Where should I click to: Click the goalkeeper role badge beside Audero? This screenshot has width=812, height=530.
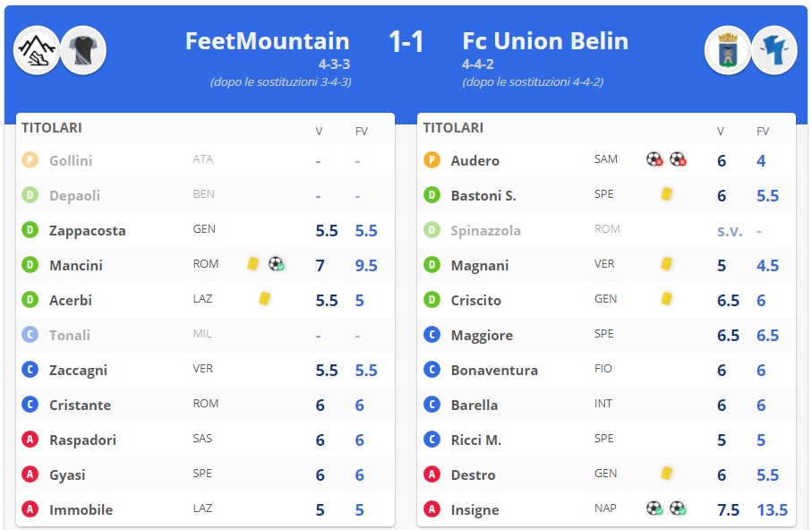432,160
